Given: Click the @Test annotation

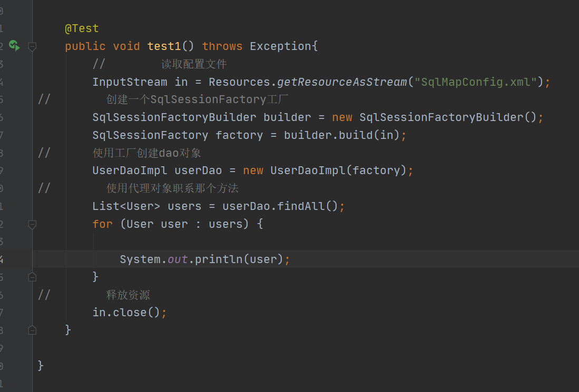Looking at the screenshot, I should pos(82,28).
